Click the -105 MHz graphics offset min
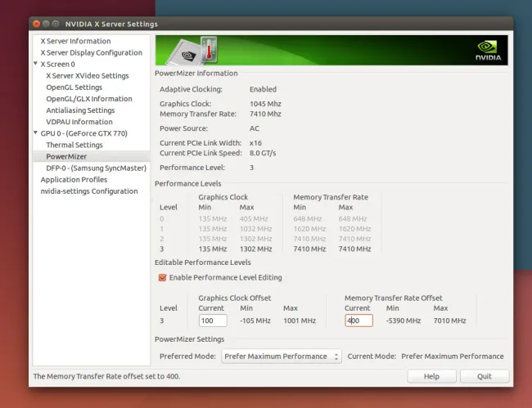 click(x=255, y=321)
